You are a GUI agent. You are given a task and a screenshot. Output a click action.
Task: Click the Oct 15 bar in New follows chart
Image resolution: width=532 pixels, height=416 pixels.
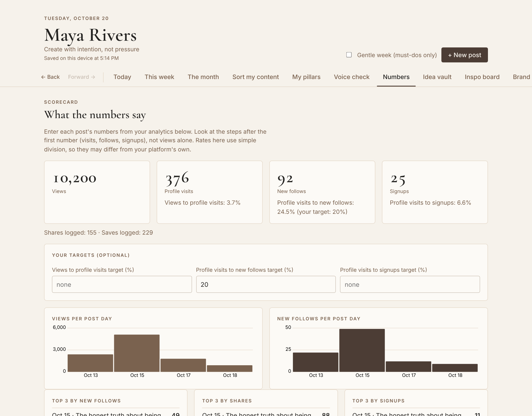(x=362, y=350)
